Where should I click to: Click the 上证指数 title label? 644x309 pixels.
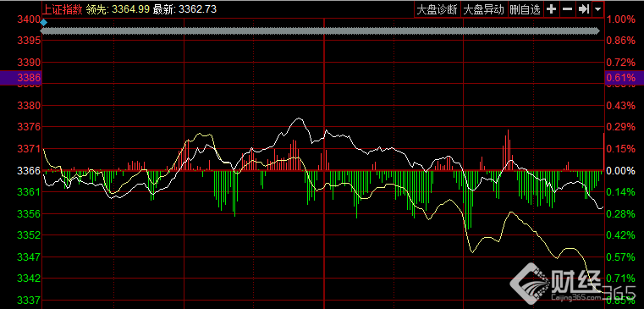point(63,9)
